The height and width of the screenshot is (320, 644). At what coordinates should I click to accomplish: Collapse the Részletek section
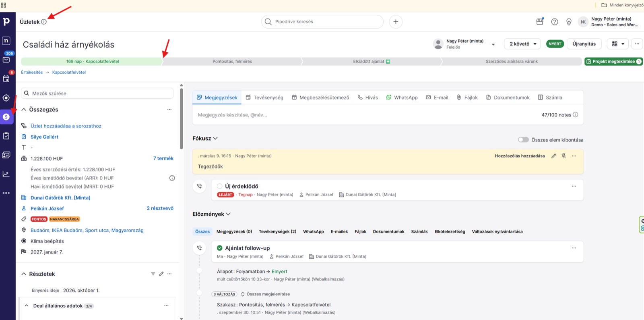pyautogui.click(x=24, y=274)
